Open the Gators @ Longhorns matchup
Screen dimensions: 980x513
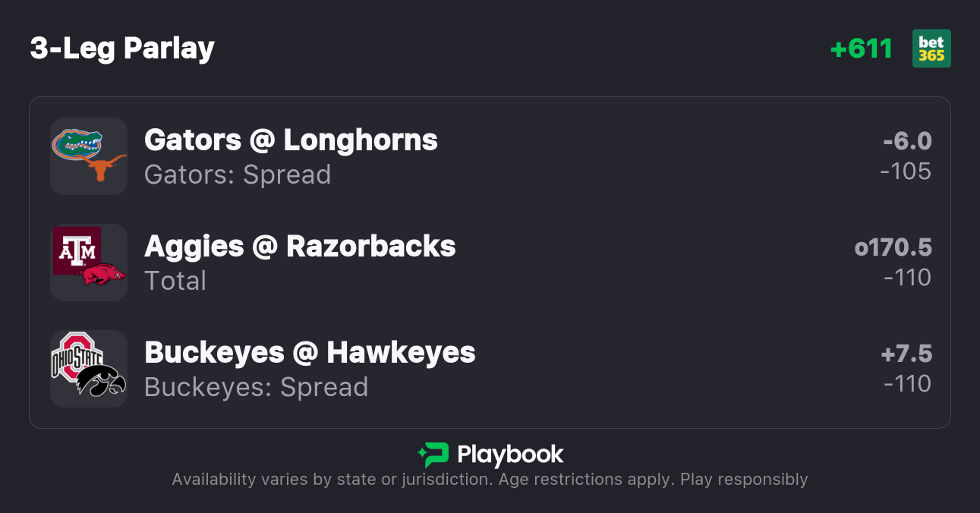pyautogui.click(x=291, y=140)
